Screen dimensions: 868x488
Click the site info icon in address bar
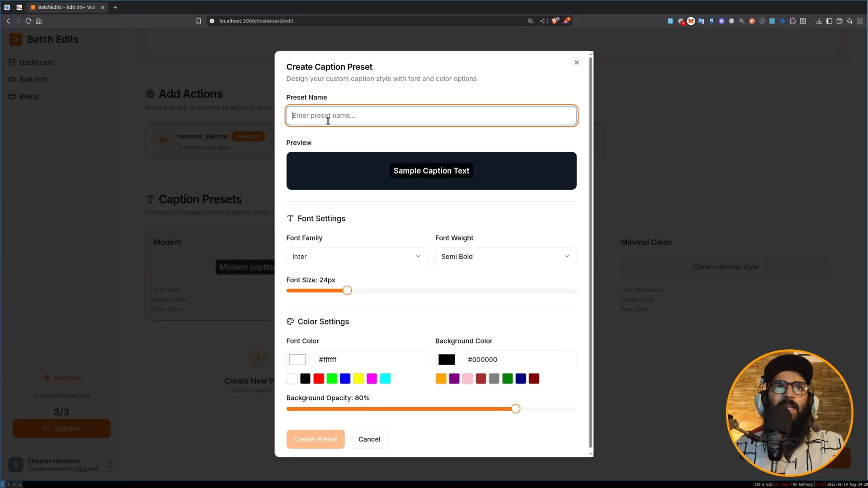(212, 21)
